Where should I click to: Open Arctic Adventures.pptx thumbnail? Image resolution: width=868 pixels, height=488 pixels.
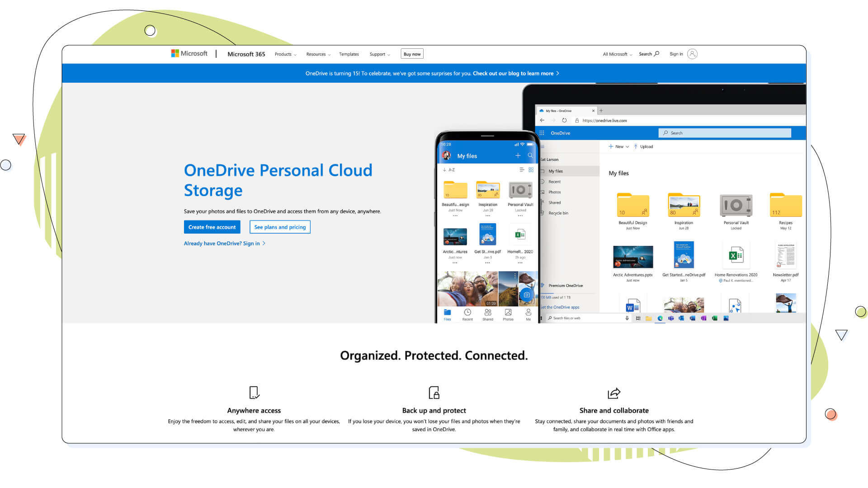tap(633, 257)
